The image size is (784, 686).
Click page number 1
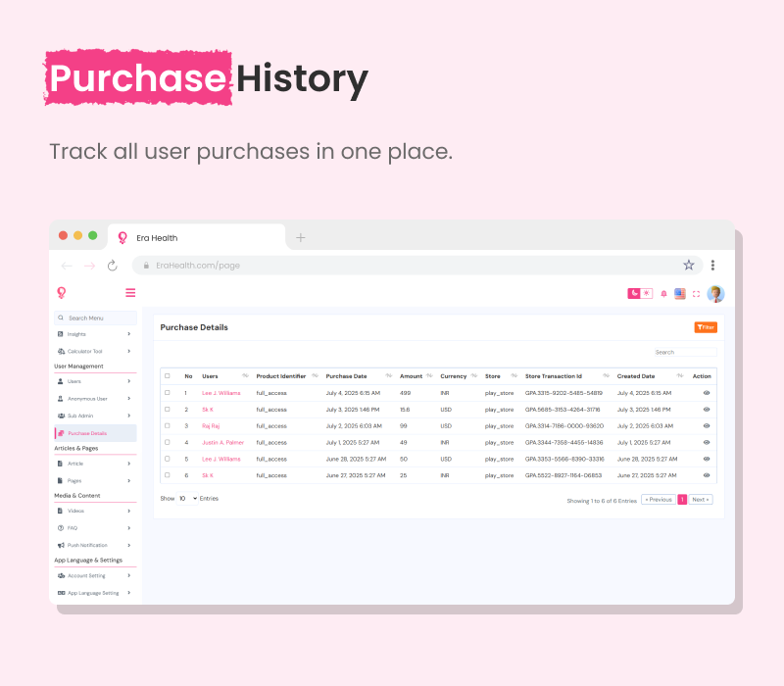point(682,500)
